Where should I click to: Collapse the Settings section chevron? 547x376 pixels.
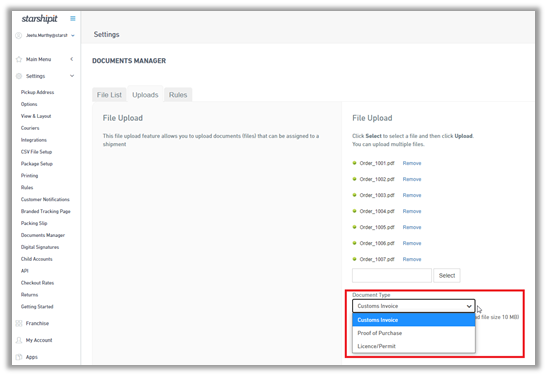(x=72, y=76)
